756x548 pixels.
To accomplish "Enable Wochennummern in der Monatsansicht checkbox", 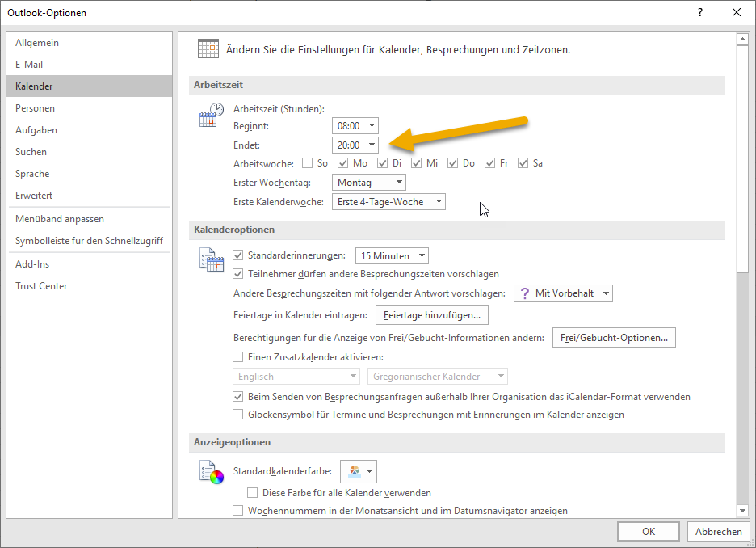I will click(237, 510).
